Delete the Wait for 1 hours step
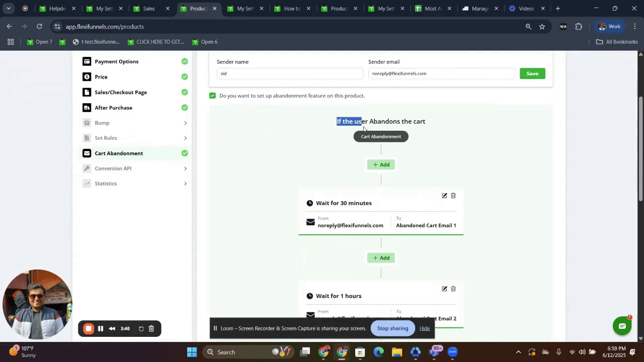Image resolution: width=644 pixels, height=362 pixels. [x=453, y=289]
